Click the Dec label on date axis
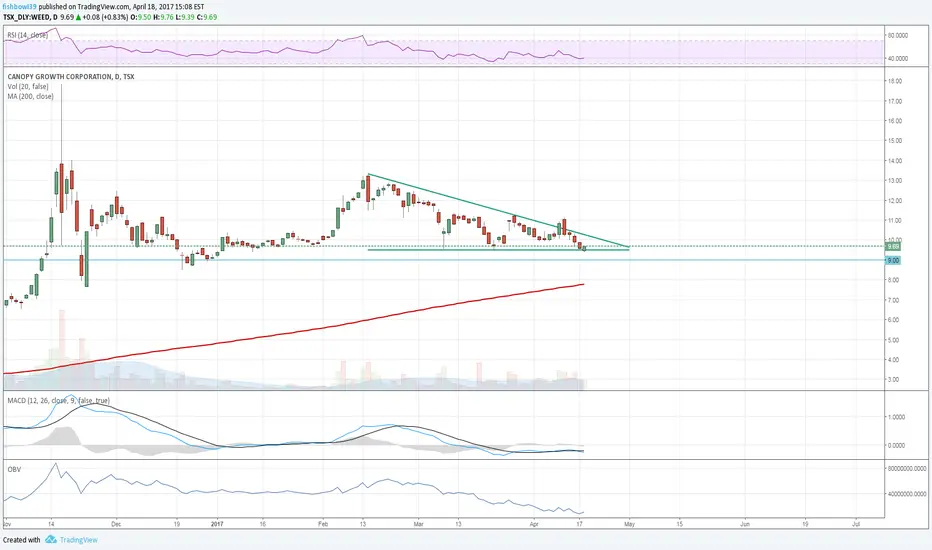The width and height of the screenshot is (932, 550). tap(116, 524)
